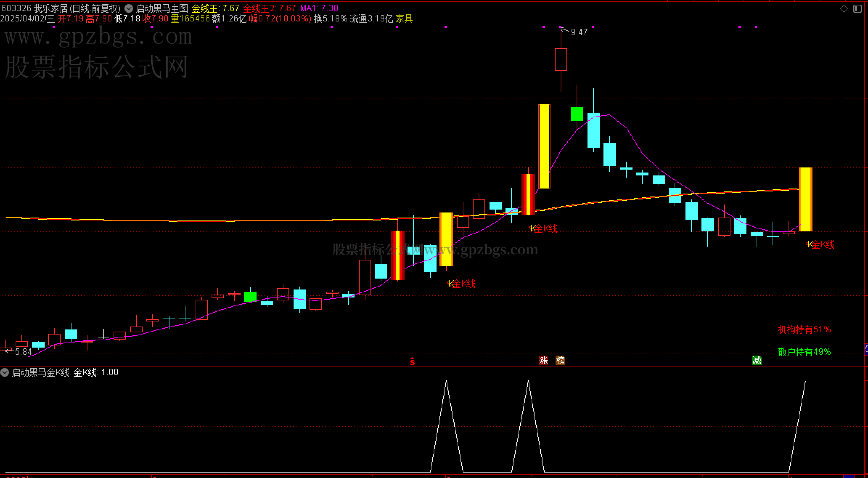Click the 机构持有51% label

(x=804, y=329)
